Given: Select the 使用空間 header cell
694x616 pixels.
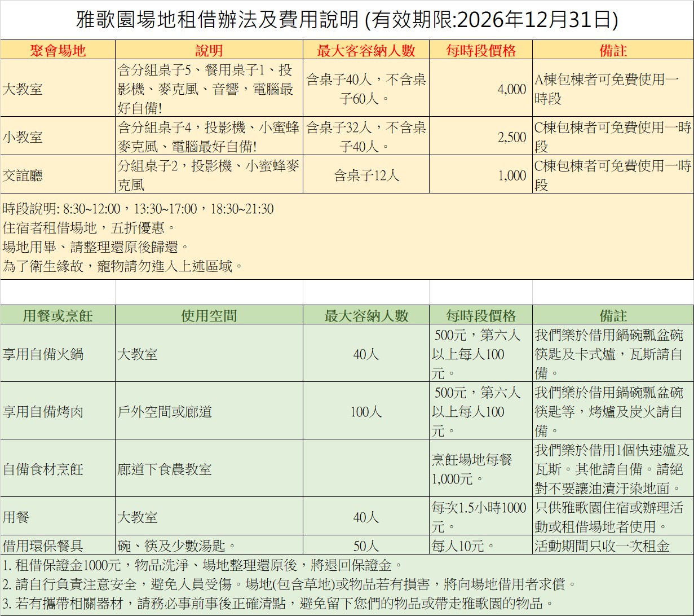Looking at the screenshot, I should 209,315.
